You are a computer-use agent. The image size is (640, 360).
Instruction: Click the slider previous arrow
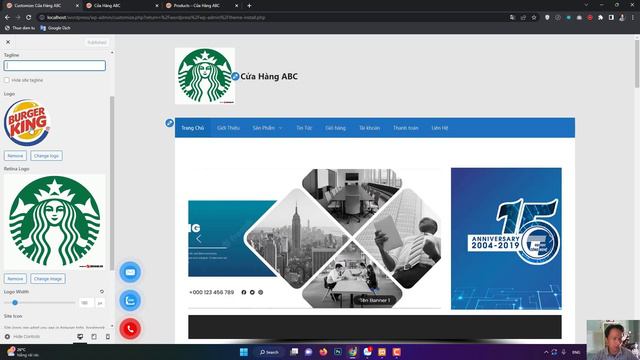coord(199,239)
